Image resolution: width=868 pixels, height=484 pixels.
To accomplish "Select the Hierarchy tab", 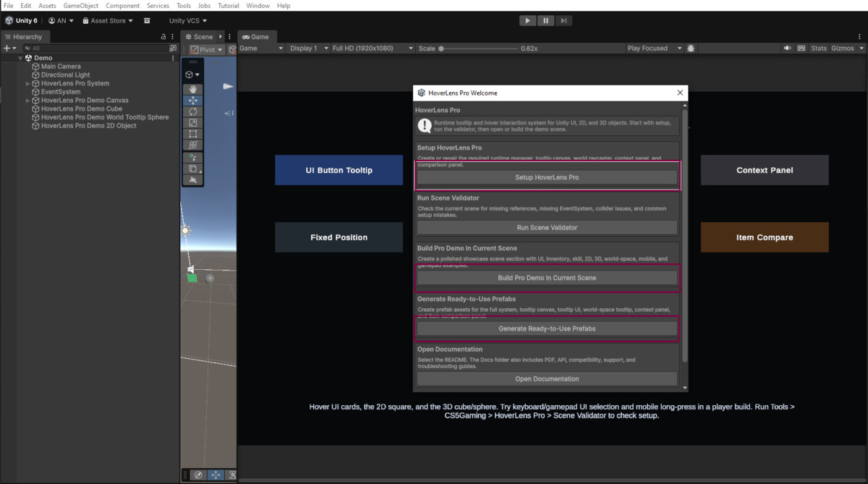I will point(25,37).
